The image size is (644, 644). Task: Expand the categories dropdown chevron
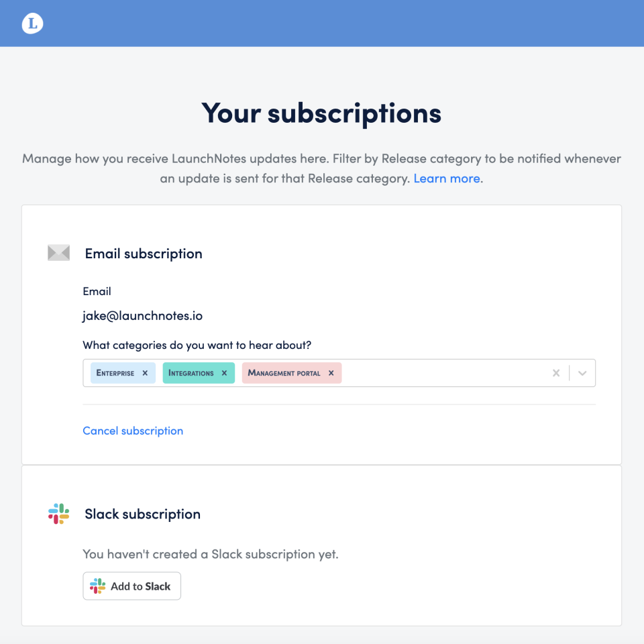point(582,373)
